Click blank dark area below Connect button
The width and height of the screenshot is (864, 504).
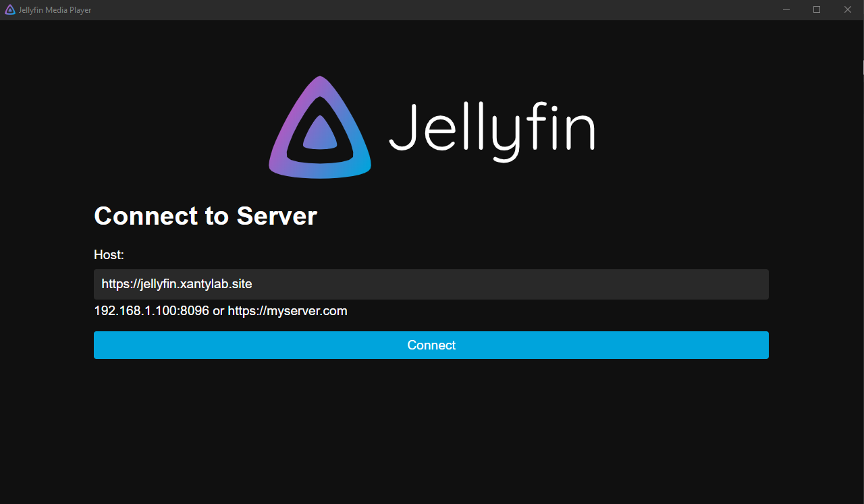(432, 432)
